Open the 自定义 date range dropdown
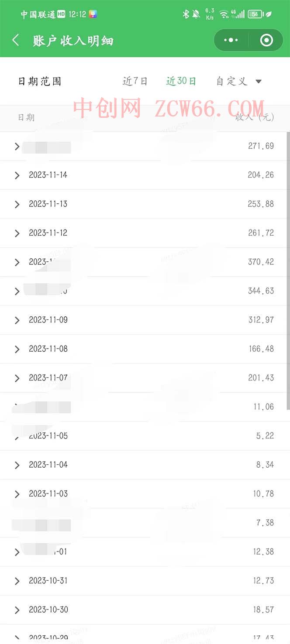This screenshot has height=644, width=290. 238,81
